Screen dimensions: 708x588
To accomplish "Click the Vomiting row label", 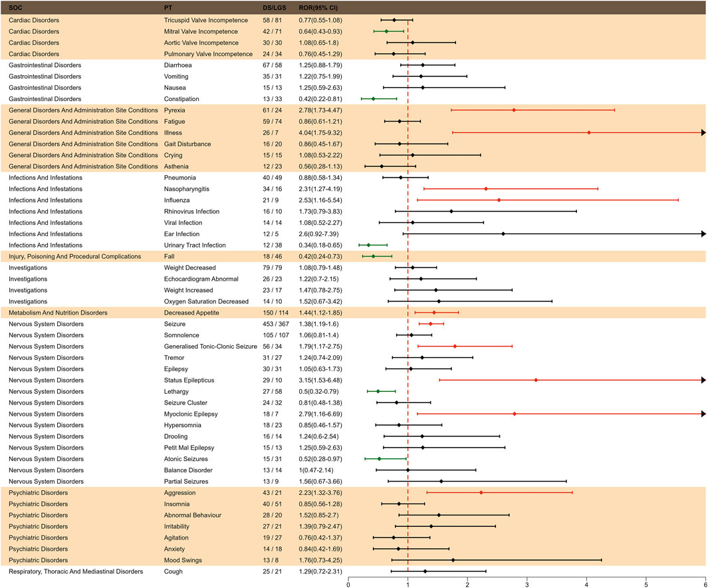I will point(176,76).
